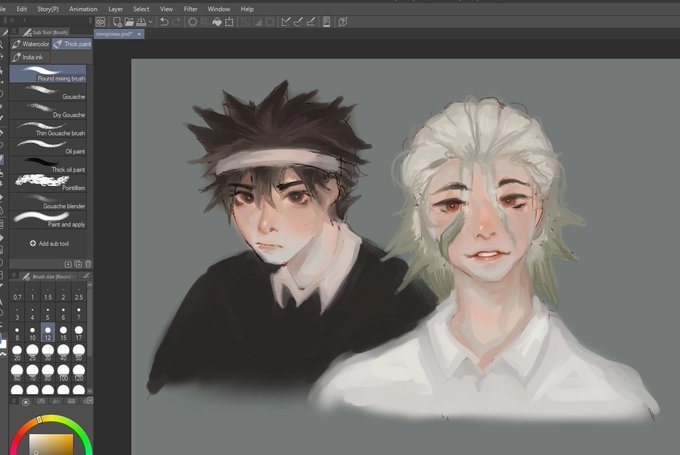Click the Clear (delete) icon
This screenshot has width=680, height=455.
(193, 22)
